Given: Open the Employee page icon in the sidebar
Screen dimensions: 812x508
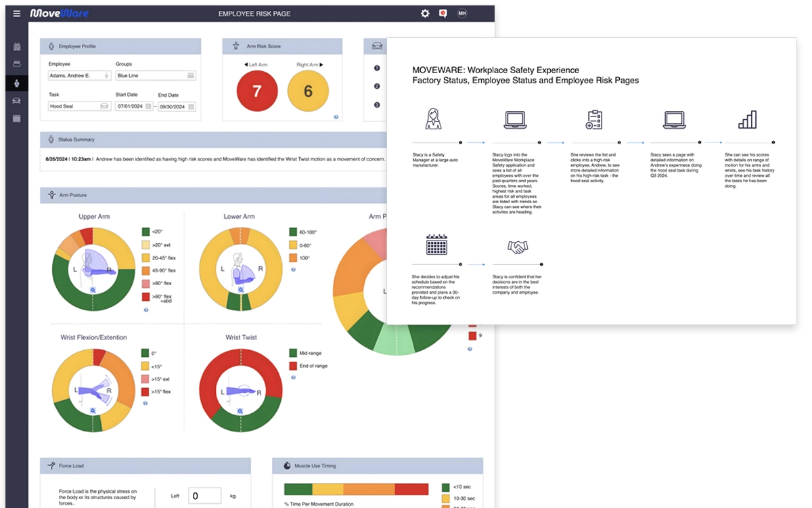Looking at the screenshot, I should pos(17,84).
